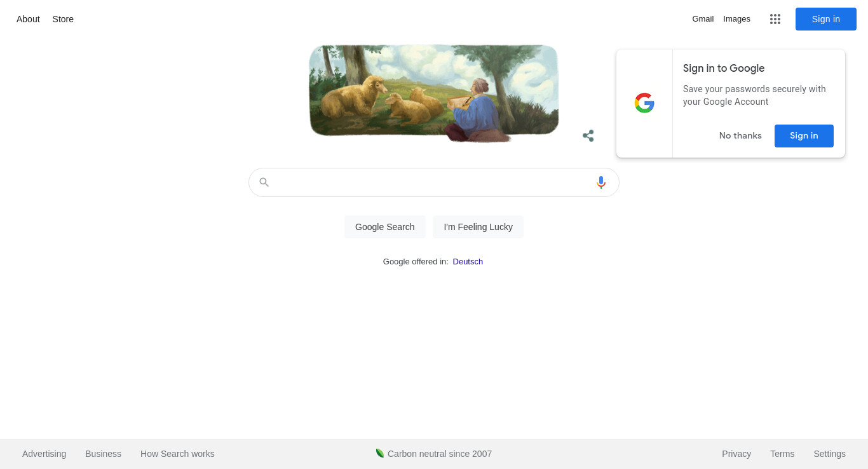Dismiss popup with No thanks
This screenshot has height=469, width=868.
click(740, 136)
